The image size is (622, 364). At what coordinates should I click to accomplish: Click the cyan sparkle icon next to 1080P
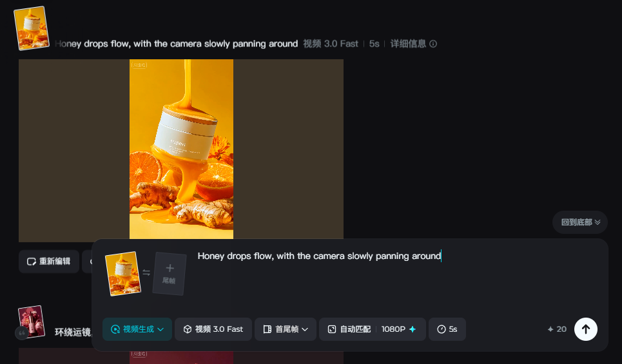[x=413, y=329]
